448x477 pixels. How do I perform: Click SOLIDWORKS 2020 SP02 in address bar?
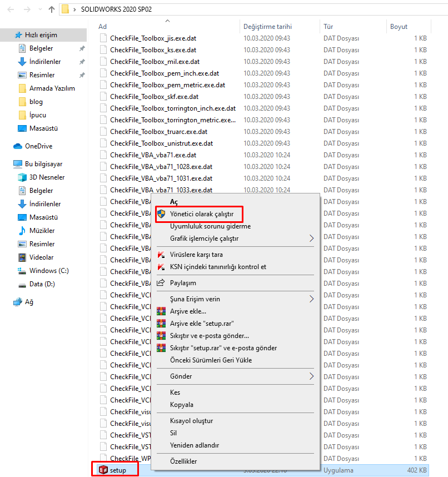116,9
